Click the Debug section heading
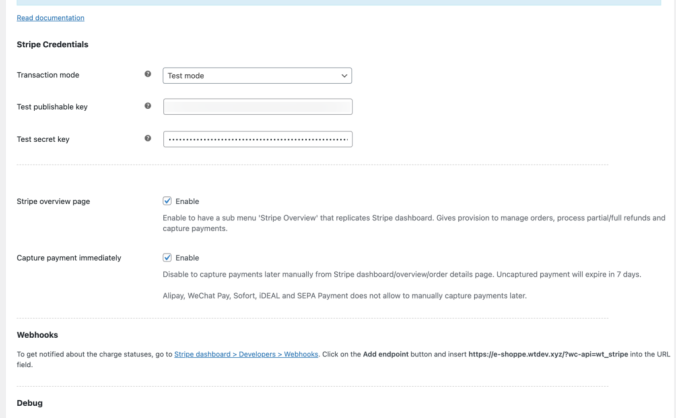The width and height of the screenshot is (676, 418). point(30,403)
